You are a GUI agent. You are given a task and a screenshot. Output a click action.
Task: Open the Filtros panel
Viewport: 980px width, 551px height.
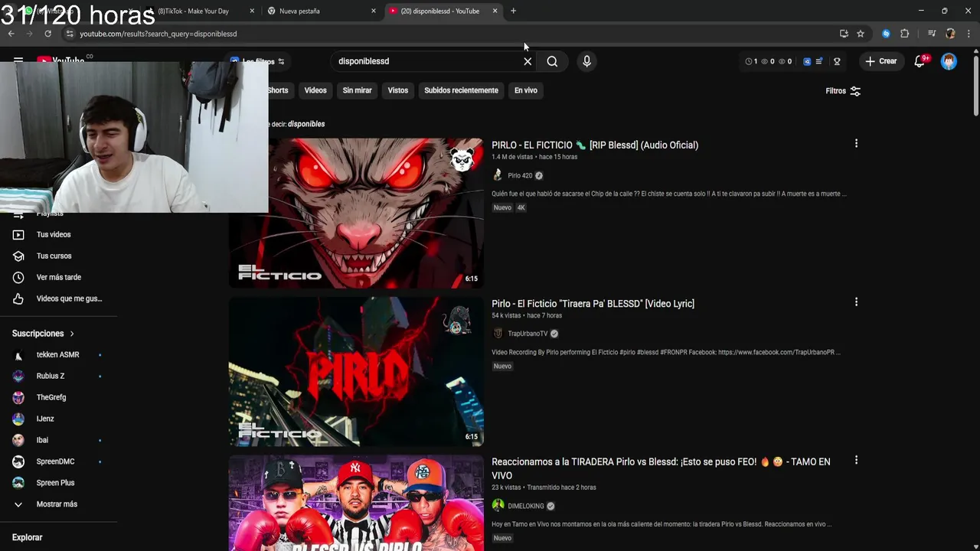point(842,91)
